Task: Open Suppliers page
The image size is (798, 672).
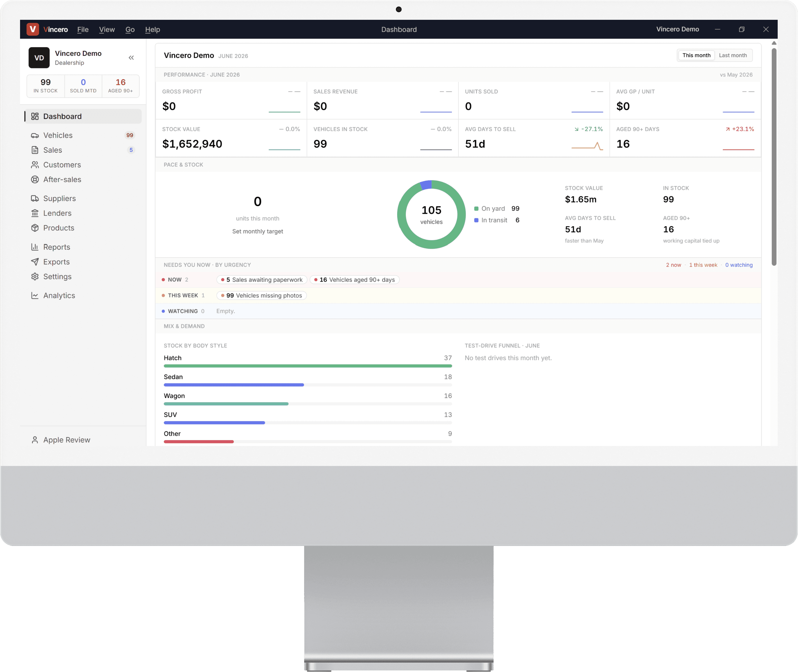Action: point(83,198)
